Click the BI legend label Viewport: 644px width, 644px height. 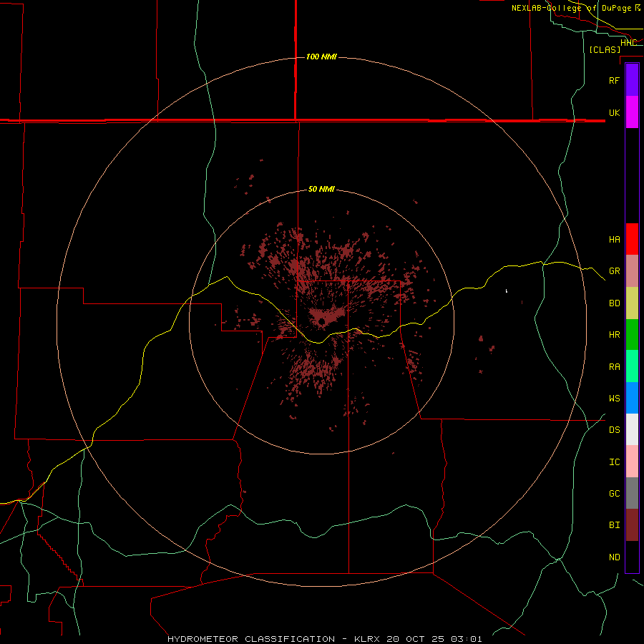614,525
